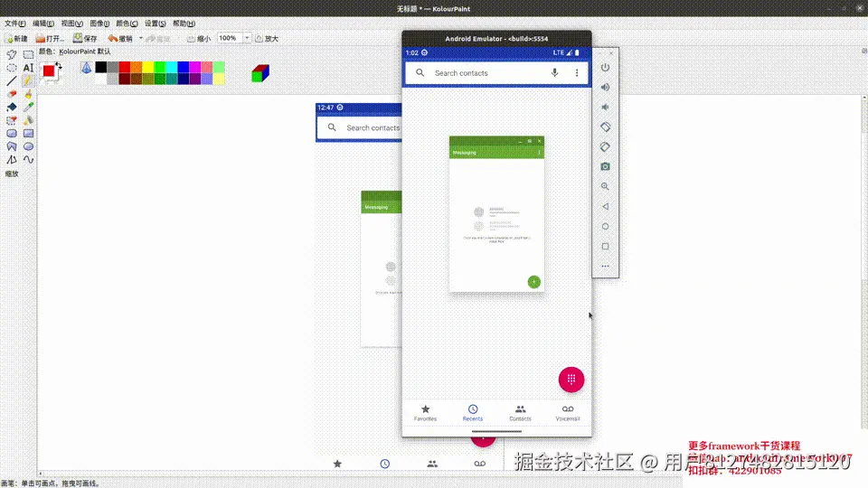Select the Polygon tool
The width and height of the screenshot is (868, 488).
coord(12,146)
